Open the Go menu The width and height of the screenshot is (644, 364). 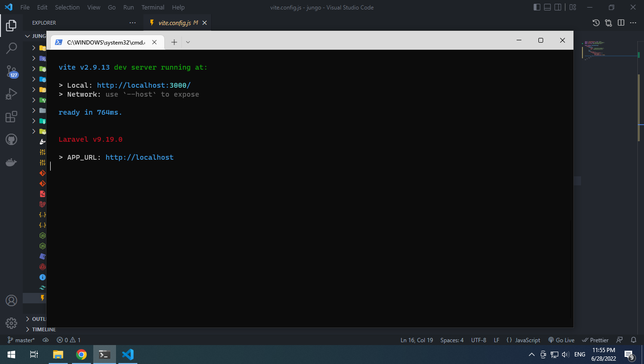click(x=112, y=8)
